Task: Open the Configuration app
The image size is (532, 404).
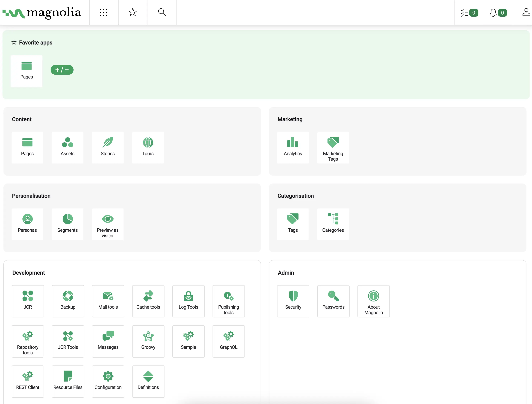Action: 108,382
